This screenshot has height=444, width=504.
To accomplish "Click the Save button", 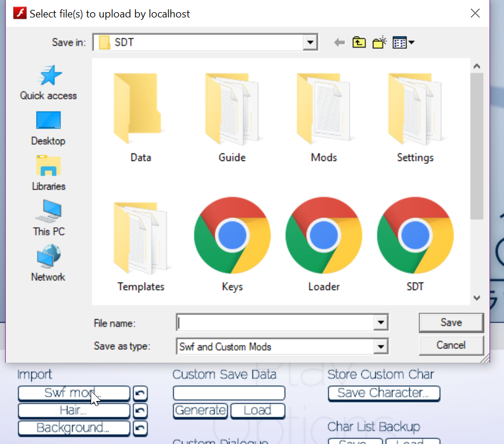I will 451,323.
